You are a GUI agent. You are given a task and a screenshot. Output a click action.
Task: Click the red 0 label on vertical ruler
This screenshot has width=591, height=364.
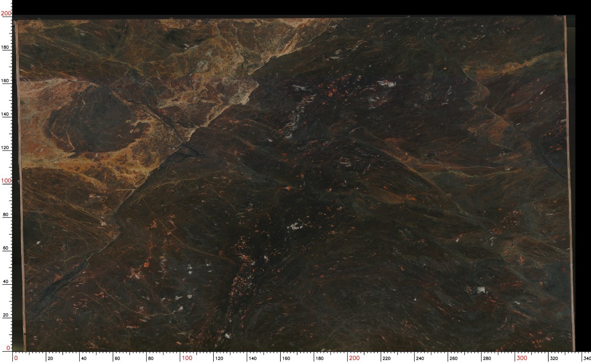[8, 348]
